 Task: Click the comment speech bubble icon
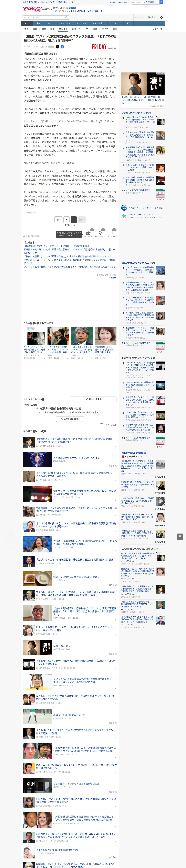click(x=25, y=399)
